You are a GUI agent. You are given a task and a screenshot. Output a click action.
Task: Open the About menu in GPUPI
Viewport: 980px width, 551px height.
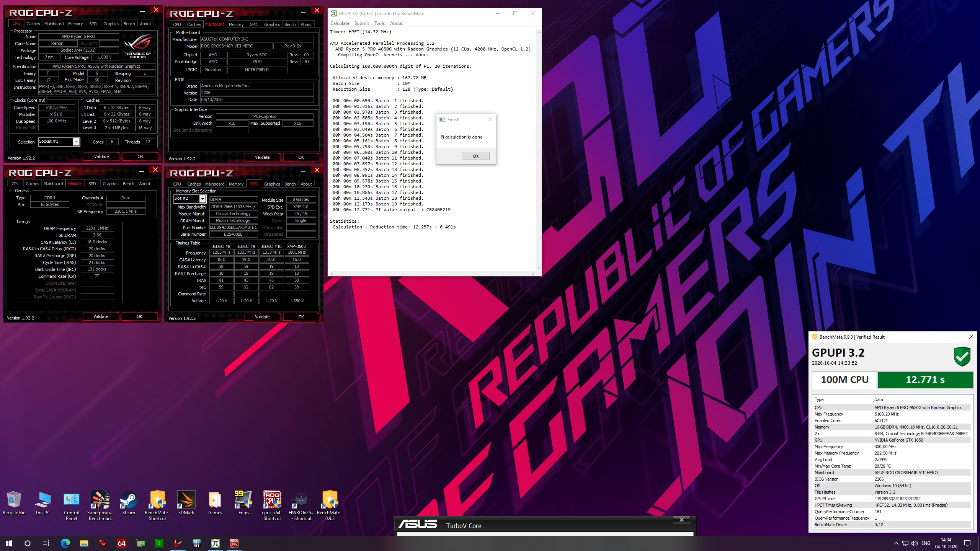click(x=396, y=23)
